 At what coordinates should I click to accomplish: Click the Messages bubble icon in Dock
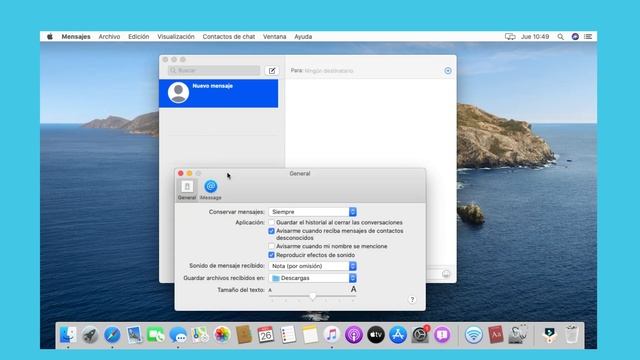click(x=178, y=335)
